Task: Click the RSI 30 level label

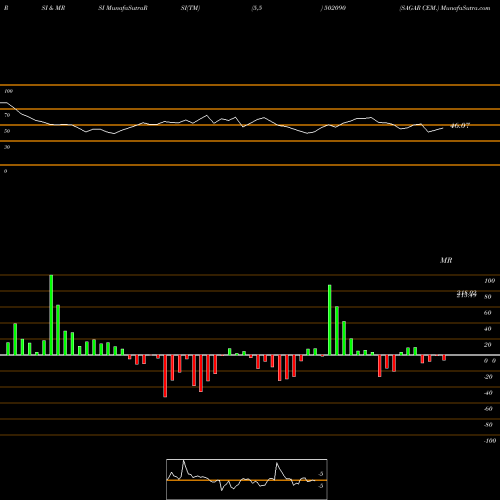Action: [x=7, y=147]
